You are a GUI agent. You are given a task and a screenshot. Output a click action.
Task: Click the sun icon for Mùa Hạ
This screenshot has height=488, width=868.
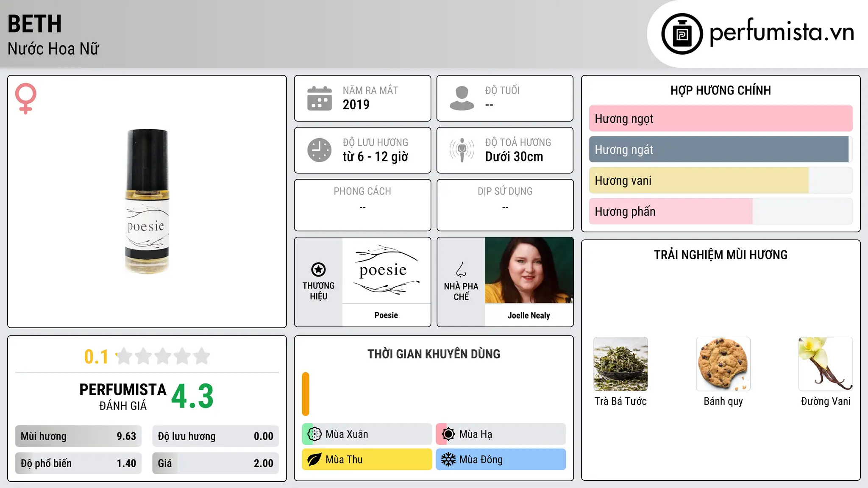(448, 434)
